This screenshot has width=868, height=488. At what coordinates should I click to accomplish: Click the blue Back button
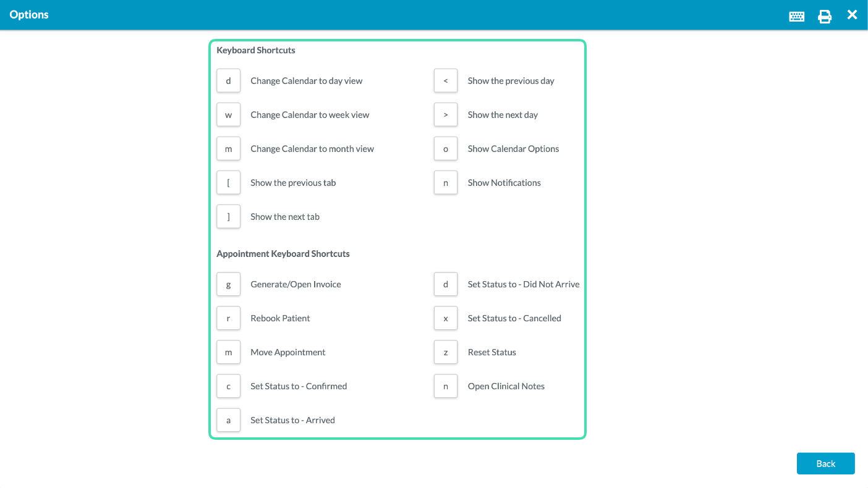825,463
